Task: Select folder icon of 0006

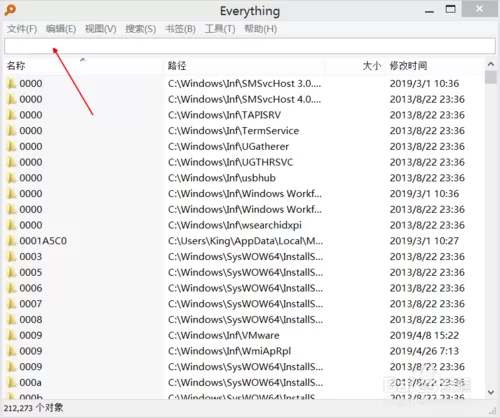Action: 12,288
